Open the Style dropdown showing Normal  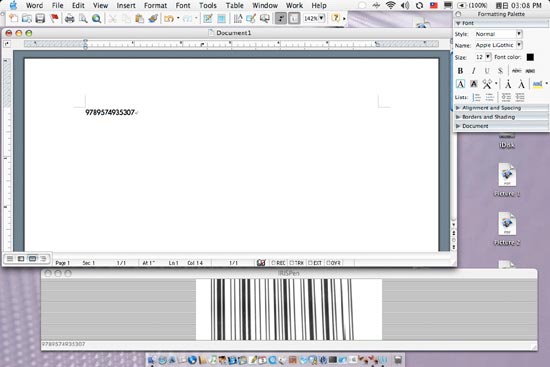pos(498,34)
